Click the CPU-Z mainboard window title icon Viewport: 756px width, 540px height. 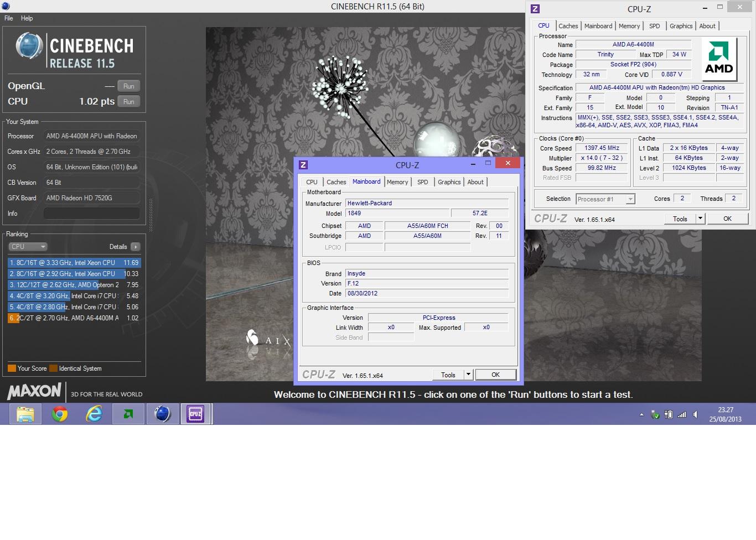coord(303,165)
